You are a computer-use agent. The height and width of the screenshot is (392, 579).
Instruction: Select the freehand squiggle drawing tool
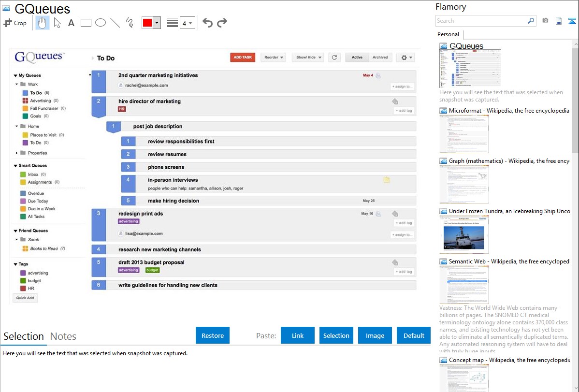pyautogui.click(x=129, y=23)
